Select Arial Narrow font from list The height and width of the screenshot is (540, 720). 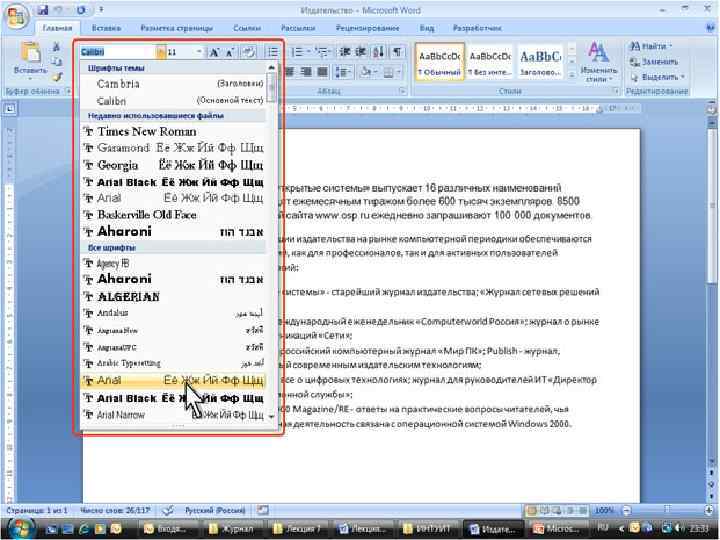click(x=174, y=415)
